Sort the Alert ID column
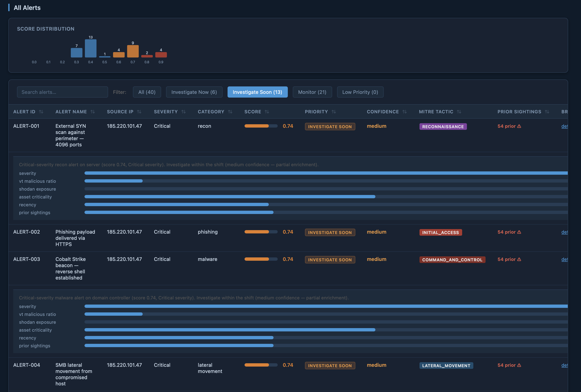 [42, 112]
